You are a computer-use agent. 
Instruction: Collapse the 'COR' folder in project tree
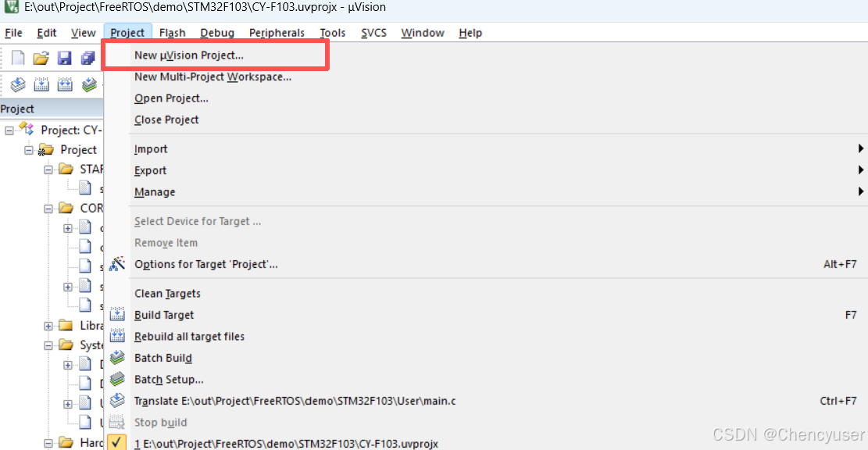pyautogui.click(x=48, y=209)
